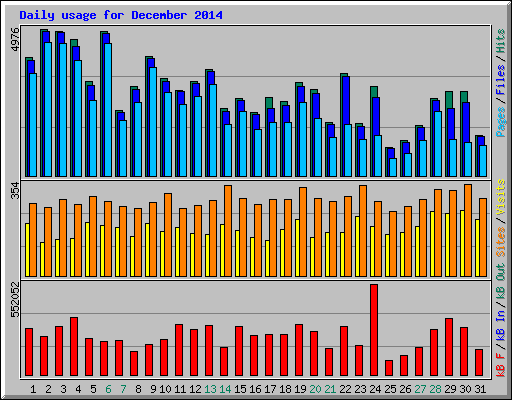Screen dimensions: 512x400
Task: Click the green day 21 label
Action: (x=330, y=389)
